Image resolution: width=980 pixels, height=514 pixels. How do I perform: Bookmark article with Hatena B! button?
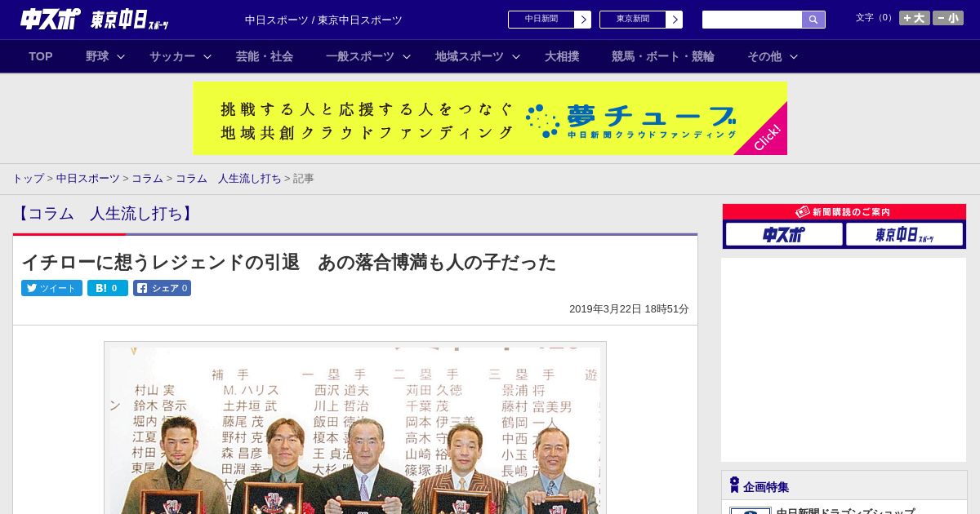pyautogui.click(x=108, y=288)
